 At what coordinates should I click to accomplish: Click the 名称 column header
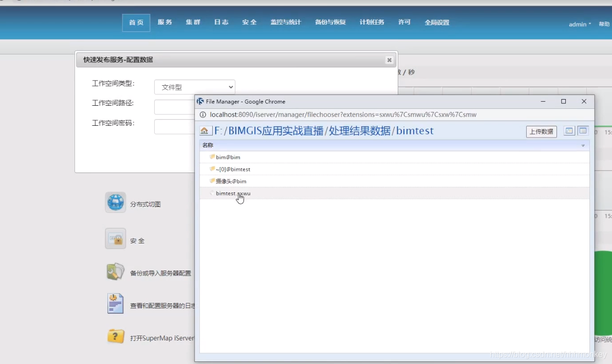(x=394, y=145)
